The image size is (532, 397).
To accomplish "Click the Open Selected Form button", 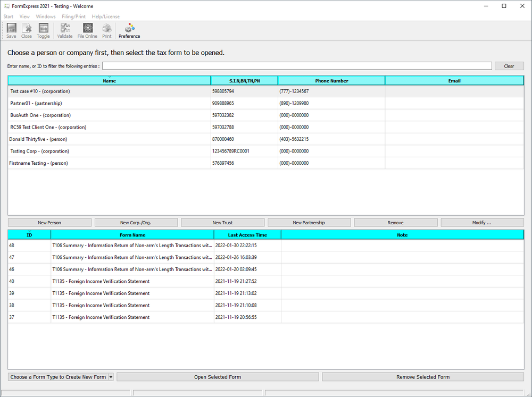I will [x=218, y=377].
